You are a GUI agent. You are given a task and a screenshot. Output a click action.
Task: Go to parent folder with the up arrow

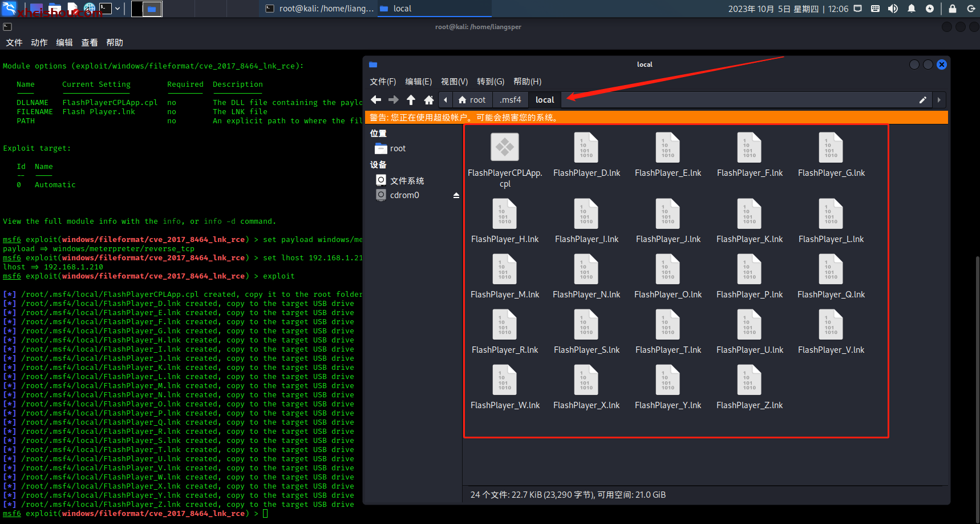tap(411, 100)
